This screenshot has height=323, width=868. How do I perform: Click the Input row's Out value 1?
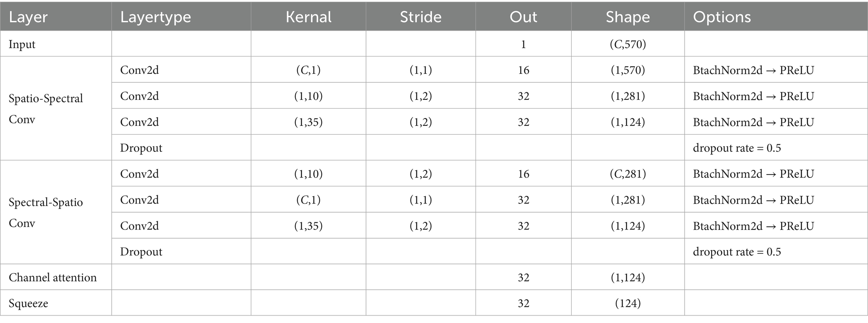(523, 44)
